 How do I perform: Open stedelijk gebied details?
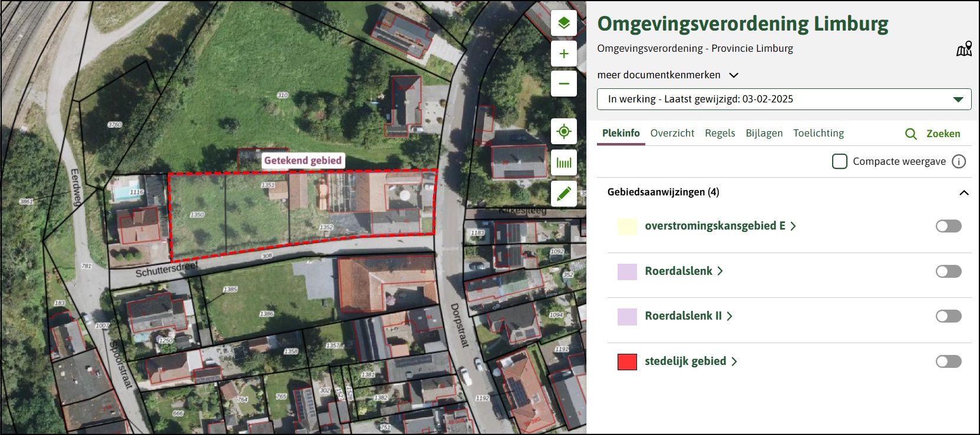(691, 361)
